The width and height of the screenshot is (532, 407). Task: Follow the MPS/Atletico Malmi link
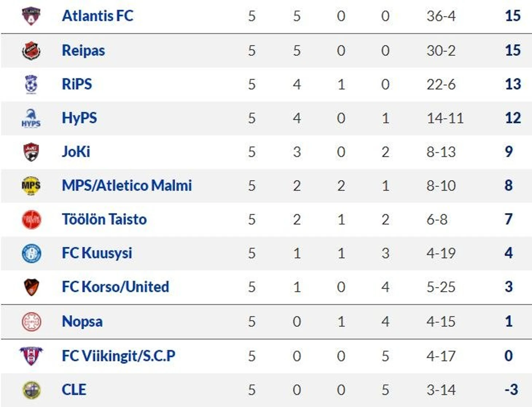tap(127, 186)
